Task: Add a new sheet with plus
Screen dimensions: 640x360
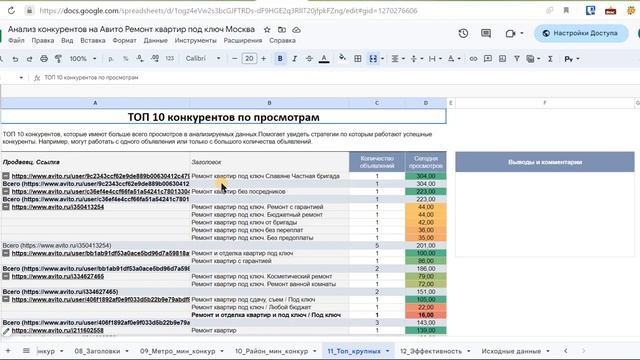Action: [8, 351]
